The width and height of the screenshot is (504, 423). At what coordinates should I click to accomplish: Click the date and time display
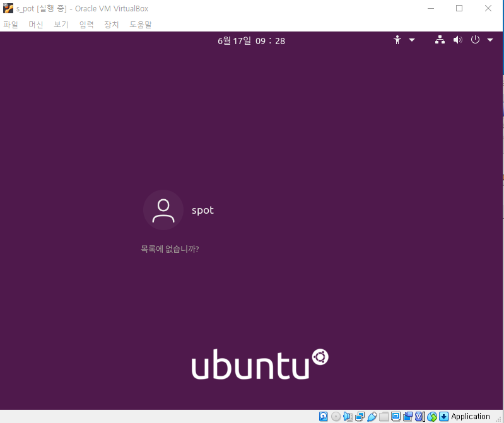(x=251, y=41)
